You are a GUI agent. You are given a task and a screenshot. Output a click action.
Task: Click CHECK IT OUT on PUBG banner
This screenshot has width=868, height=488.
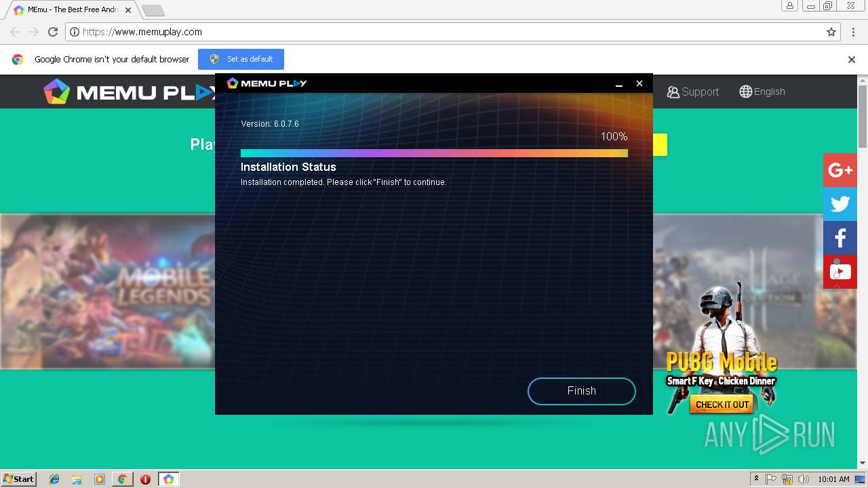722,405
